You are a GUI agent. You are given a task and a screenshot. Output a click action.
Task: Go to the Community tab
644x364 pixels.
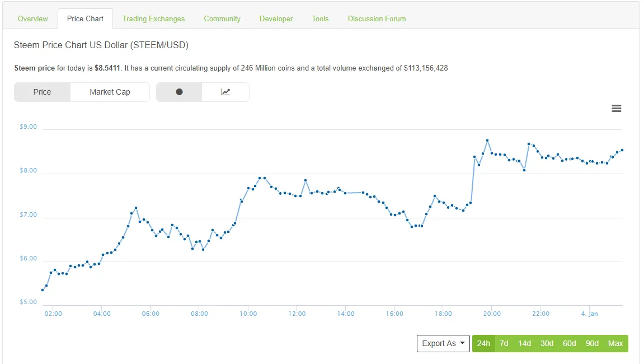[x=222, y=19]
